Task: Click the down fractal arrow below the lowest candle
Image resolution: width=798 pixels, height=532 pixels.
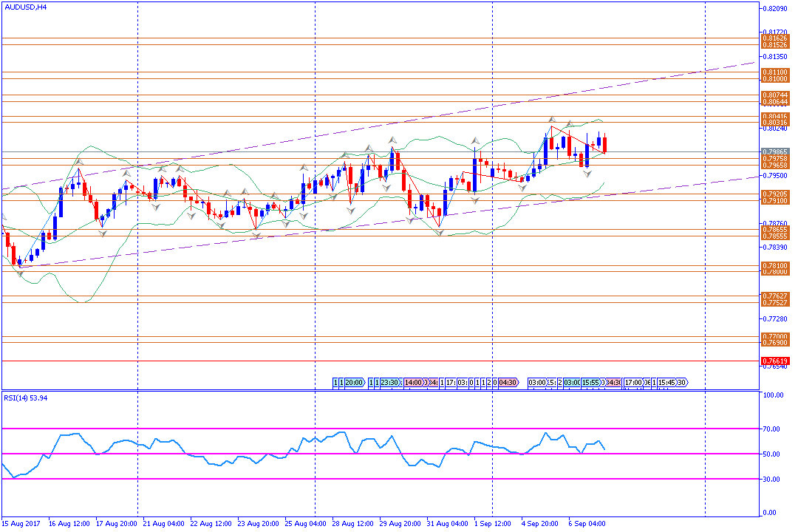Action: 20,274
